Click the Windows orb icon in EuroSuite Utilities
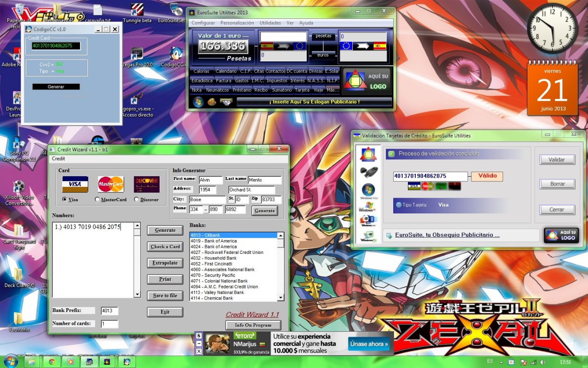The image size is (588, 368). pos(198,102)
